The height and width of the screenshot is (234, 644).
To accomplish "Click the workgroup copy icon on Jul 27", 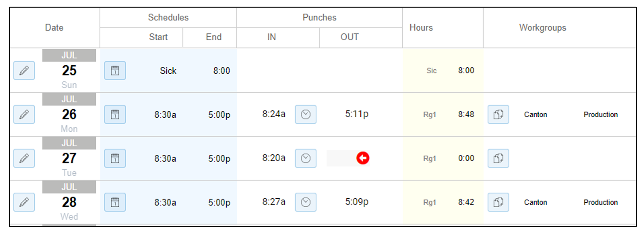I will pyautogui.click(x=498, y=158).
